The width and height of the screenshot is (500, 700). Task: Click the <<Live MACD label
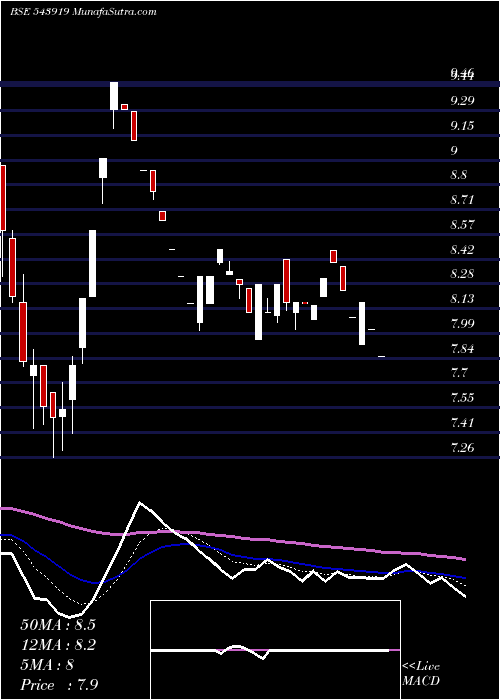[421, 674]
